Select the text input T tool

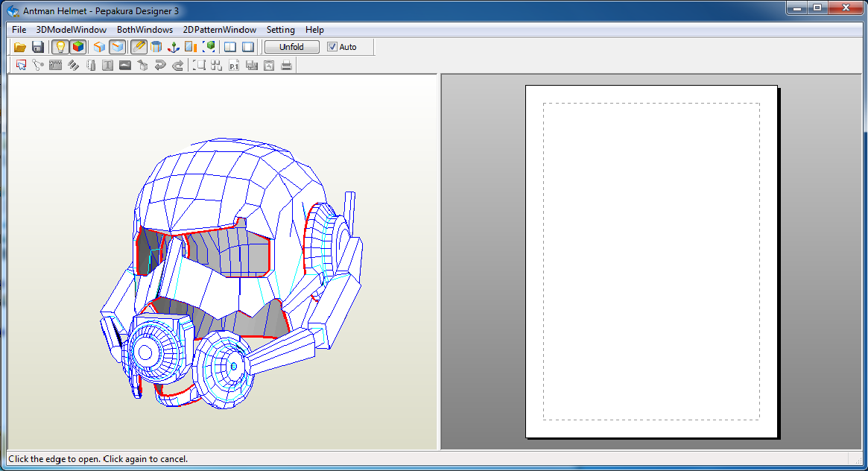[x=107, y=66]
